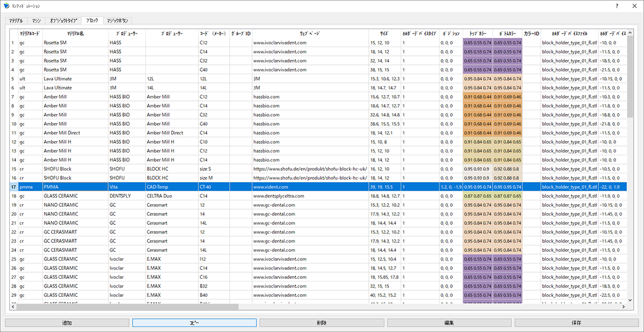The height and width of the screenshot is (332, 644).
Task: Click the ボトムカラー column header
Action: [508, 33]
